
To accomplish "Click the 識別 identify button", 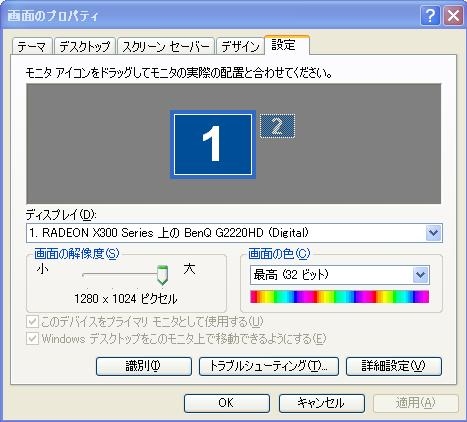I will (144, 366).
